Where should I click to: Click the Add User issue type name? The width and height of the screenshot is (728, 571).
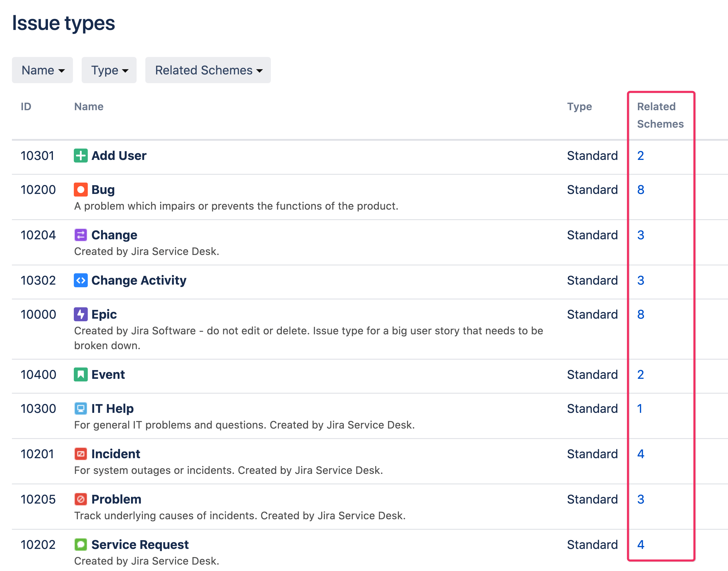(119, 156)
